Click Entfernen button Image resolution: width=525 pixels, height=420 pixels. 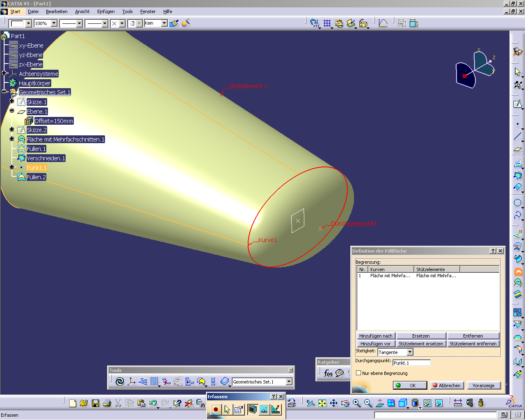coord(473,336)
